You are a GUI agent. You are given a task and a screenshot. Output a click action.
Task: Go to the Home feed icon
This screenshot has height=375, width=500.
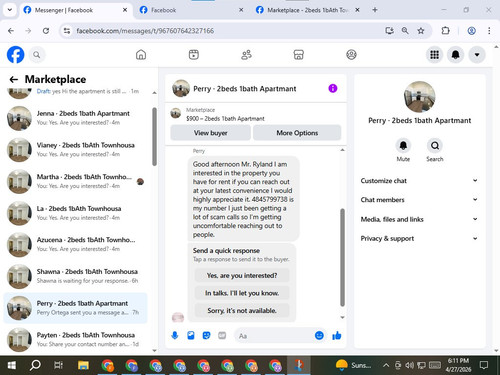tap(141, 55)
